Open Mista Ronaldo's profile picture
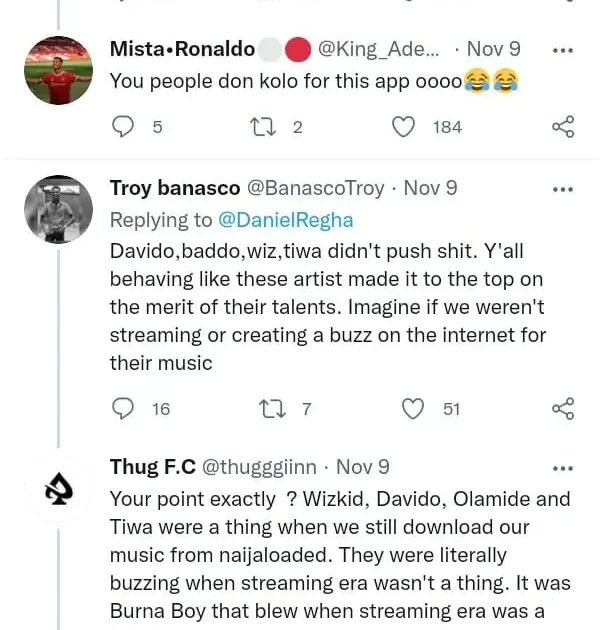Viewport: 600px width, 630px height. pos(58,70)
